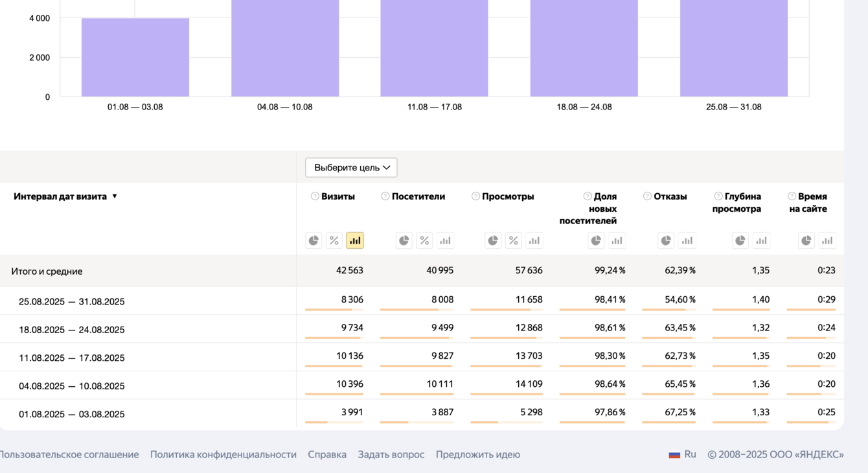The height and width of the screenshot is (473, 868).
Task: Sort by Интервал дат визита arrow
Action: tap(115, 196)
